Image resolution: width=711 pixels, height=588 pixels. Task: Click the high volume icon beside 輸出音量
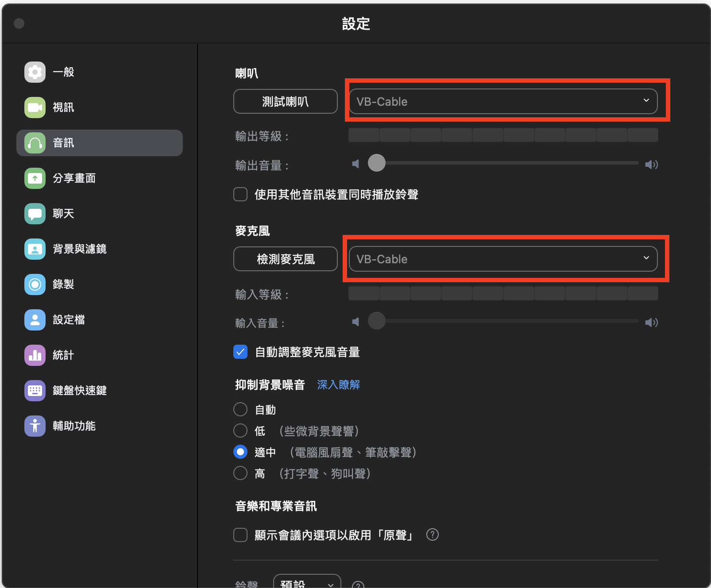pyautogui.click(x=652, y=165)
